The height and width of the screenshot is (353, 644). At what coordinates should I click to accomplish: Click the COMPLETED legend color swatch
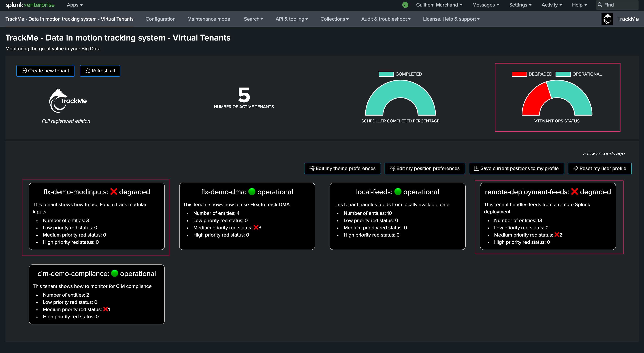point(386,74)
